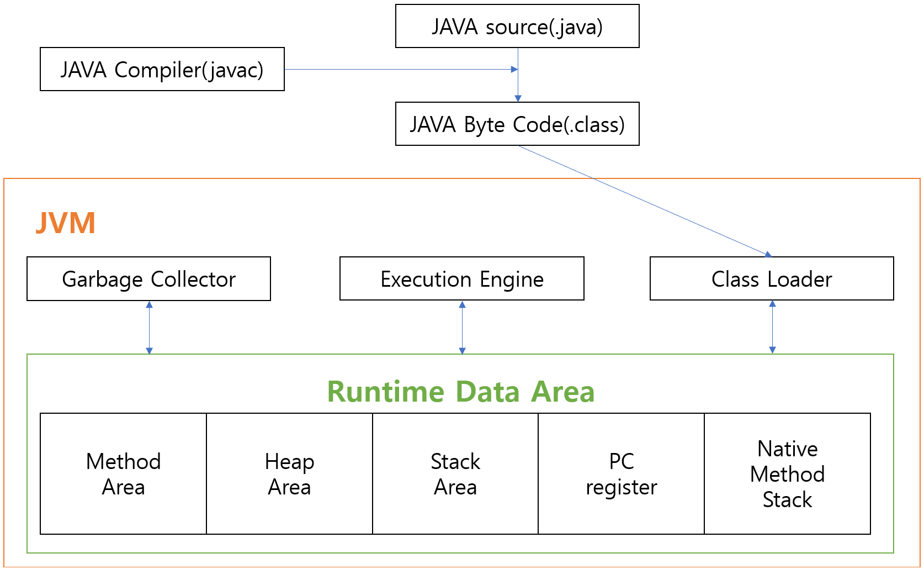The width and height of the screenshot is (924, 569).
Task: Select the arrow below Class Loader
Action: click(x=772, y=326)
